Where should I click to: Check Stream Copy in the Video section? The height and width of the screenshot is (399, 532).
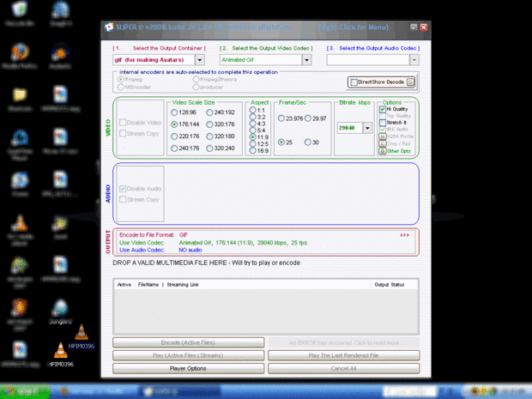click(123, 133)
